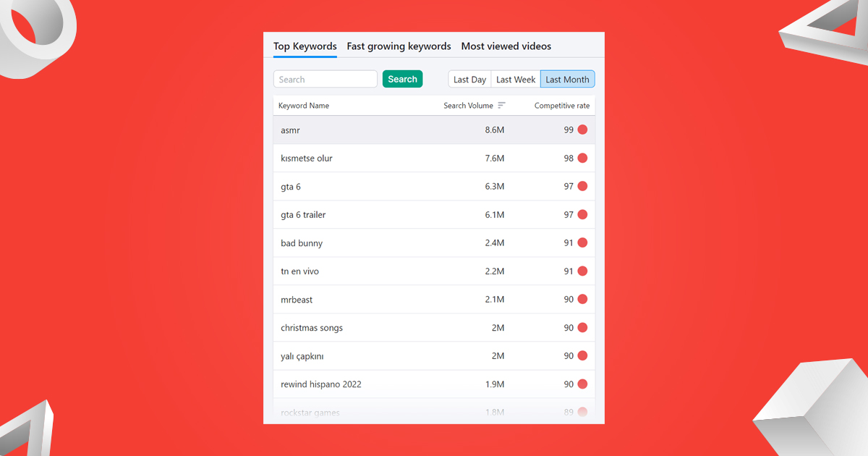
Task: Switch to the Last Week filter
Action: coord(515,79)
